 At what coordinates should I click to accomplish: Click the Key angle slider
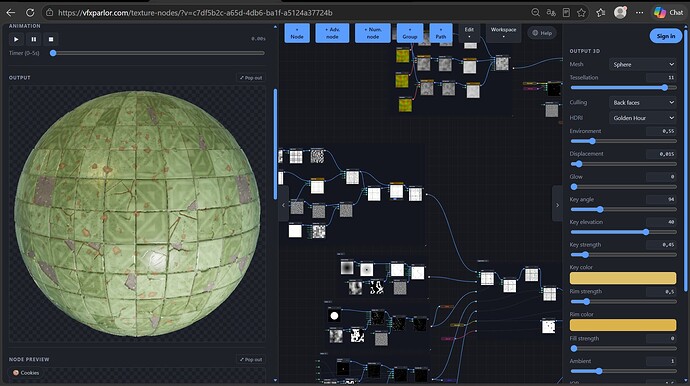click(x=623, y=210)
